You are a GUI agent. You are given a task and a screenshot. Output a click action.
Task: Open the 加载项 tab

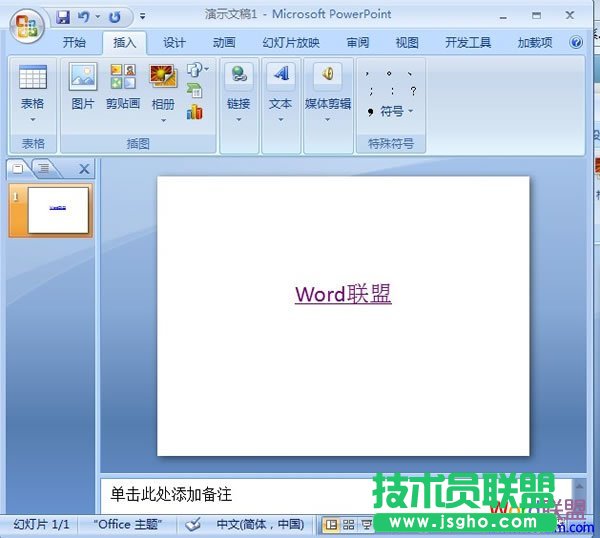(535, 42)
